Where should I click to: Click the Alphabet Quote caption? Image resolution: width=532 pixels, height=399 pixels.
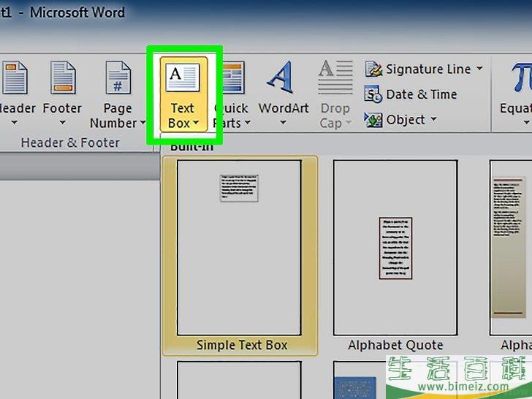coord(395,345)
